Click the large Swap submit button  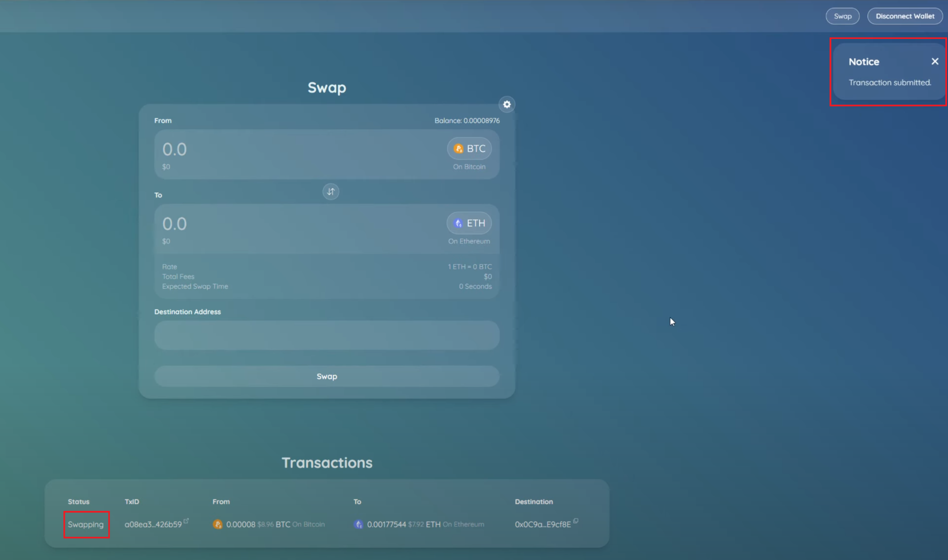327,376
